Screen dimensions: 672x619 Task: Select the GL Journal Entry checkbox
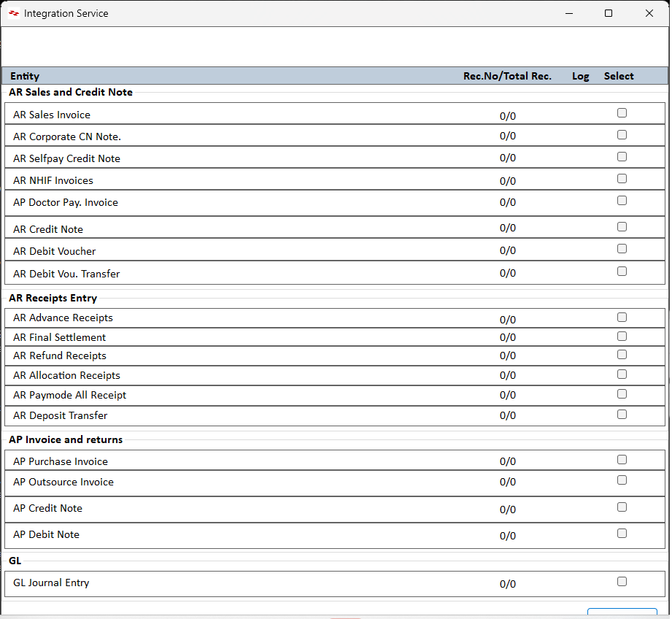622,582
